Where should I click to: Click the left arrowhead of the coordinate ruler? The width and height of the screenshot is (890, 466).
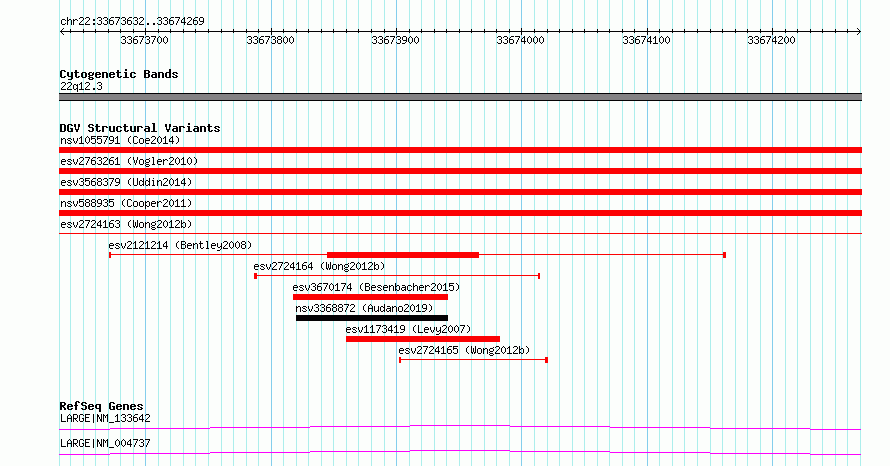pyautogui.click(x=62, y=32)
